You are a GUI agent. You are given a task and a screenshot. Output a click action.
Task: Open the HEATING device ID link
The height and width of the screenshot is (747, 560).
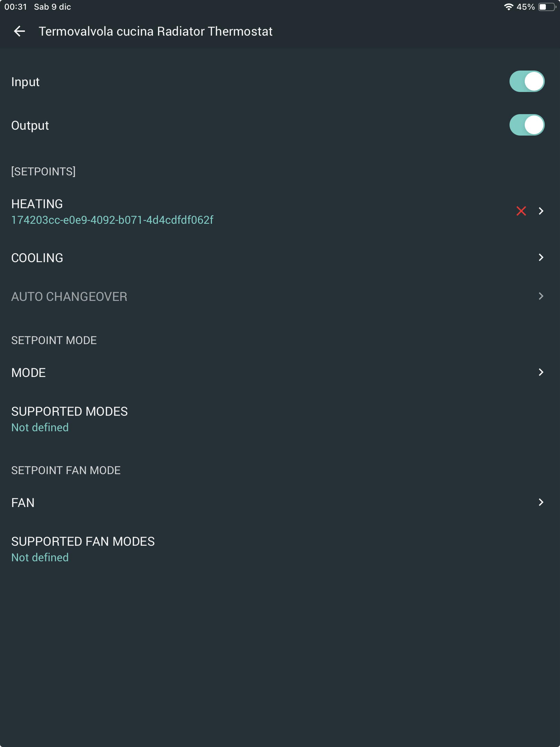[x=112, y=220]
